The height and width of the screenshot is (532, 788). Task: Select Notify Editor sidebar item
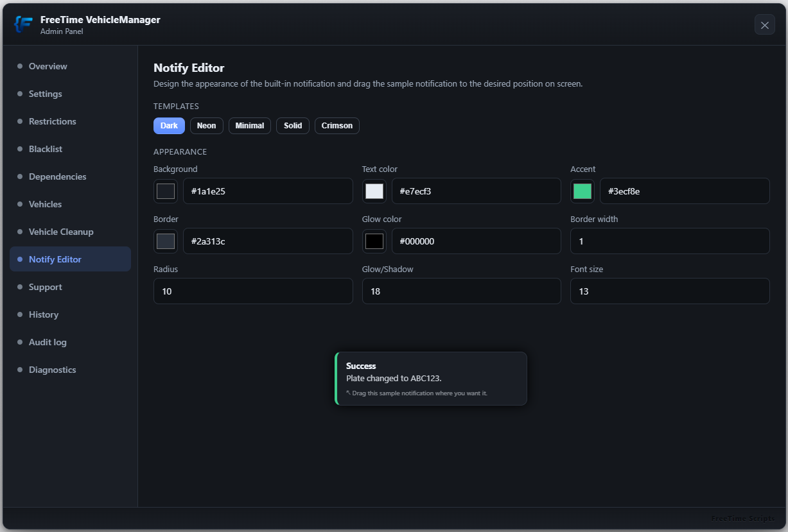70,259
